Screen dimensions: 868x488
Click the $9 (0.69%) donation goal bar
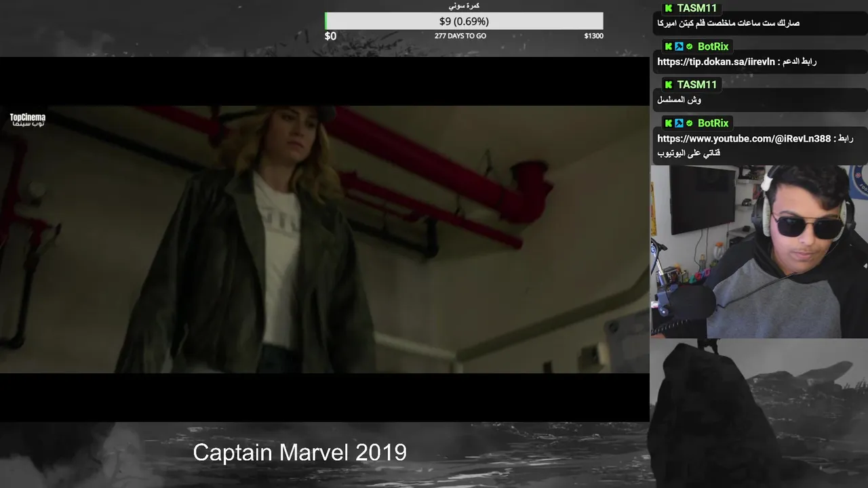click(464, 21)
